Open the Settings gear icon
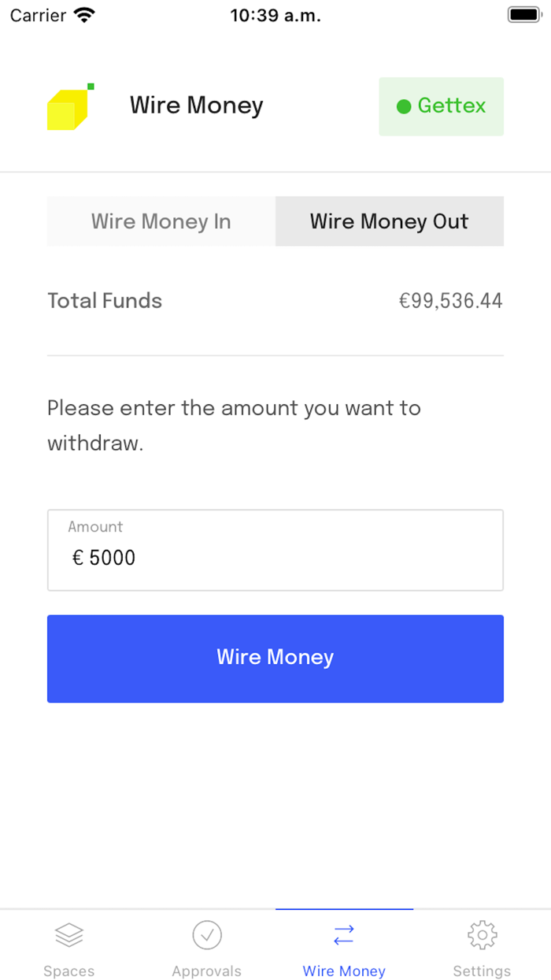 482,935
